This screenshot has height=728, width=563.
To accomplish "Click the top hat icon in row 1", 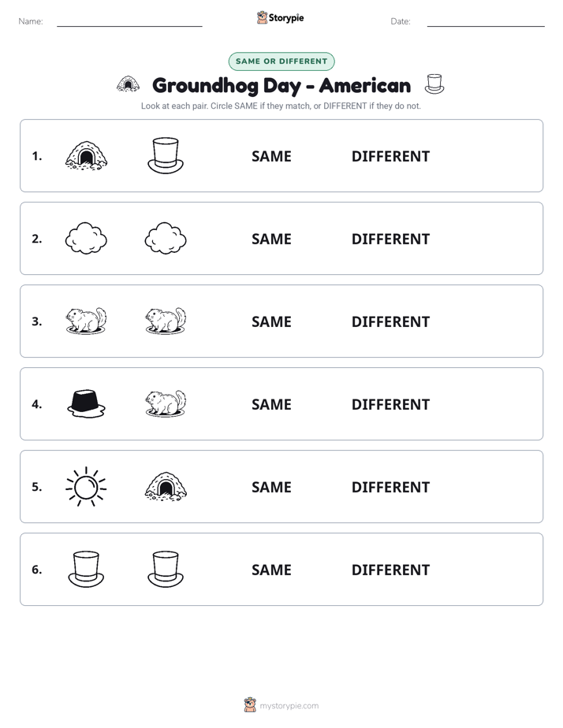I will click(x=166, y=155).
